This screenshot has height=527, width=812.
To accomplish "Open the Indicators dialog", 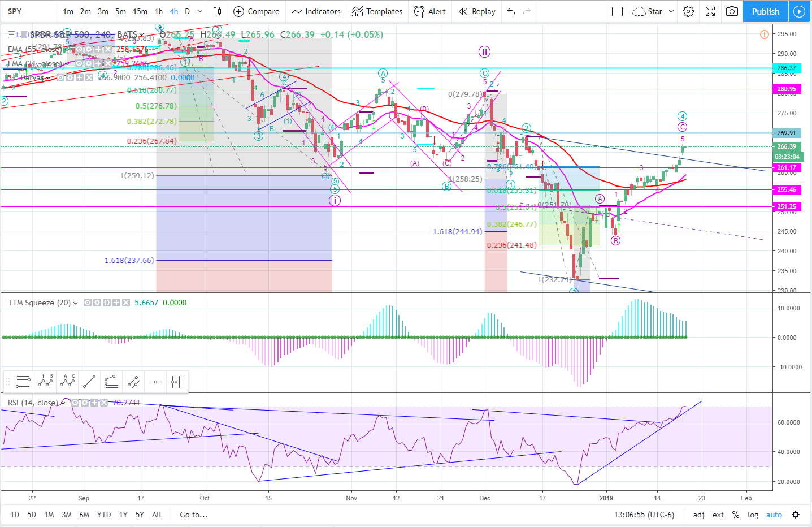I will coord(316,11).
